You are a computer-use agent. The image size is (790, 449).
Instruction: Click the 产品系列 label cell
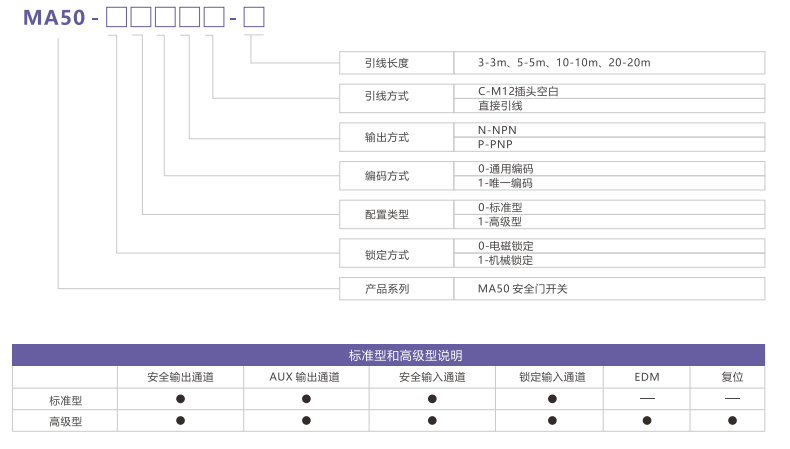click(x=397, y=289)
